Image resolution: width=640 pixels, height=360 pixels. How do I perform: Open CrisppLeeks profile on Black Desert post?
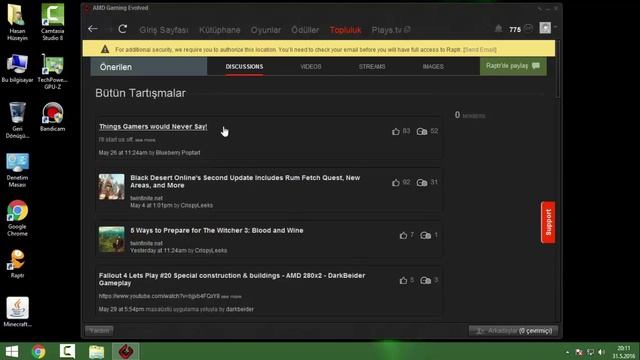(197, 205)
